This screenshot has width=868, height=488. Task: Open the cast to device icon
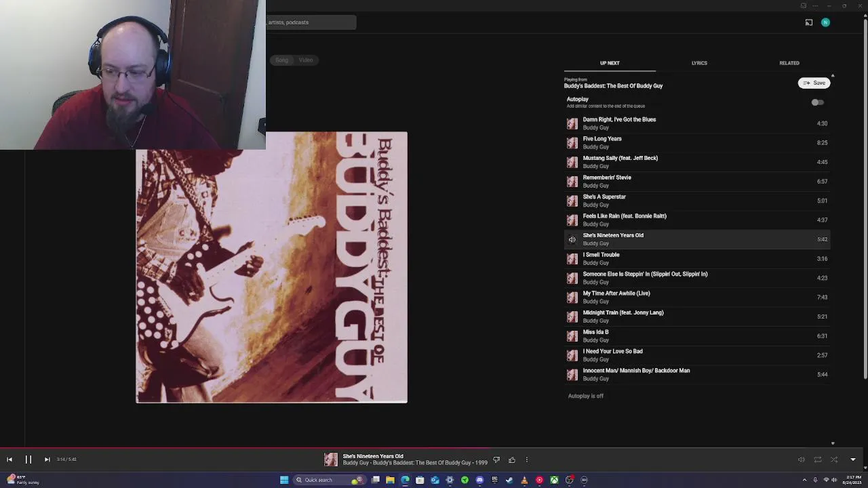coord(809,22)
